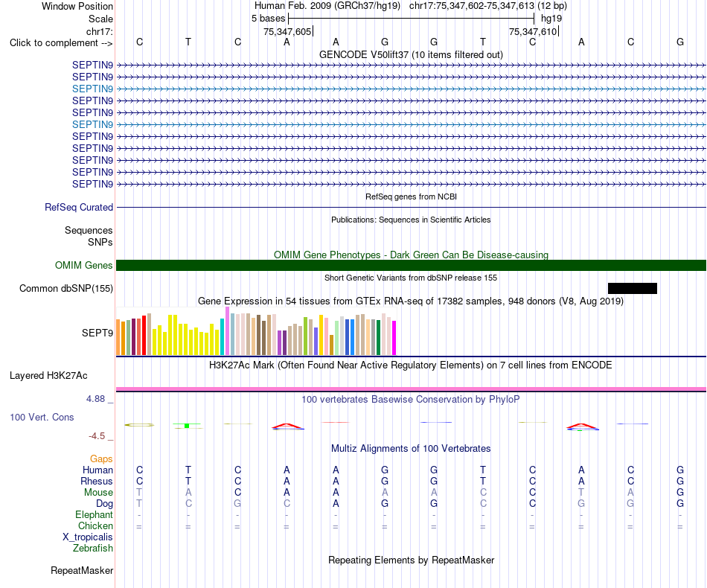This screenshot has width=707, height=588.
Task: Open 'RefSeq genes from NCBI' track title
Action: (x=411, y=196)
